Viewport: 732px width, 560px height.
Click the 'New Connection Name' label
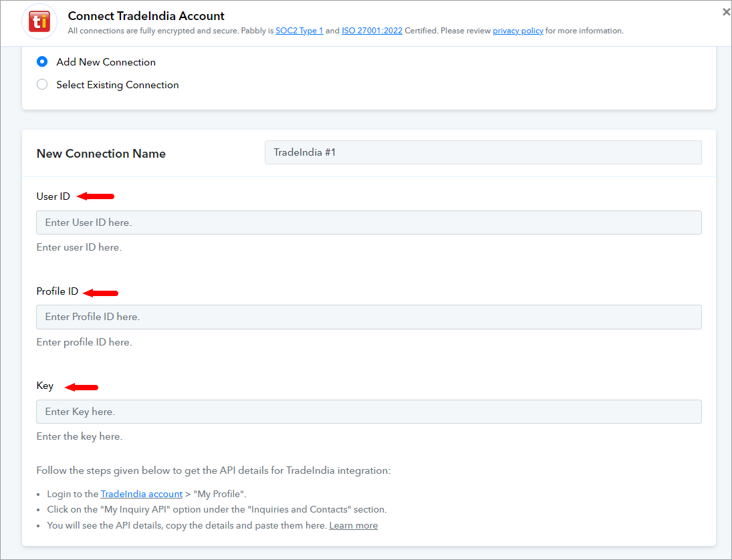pos(101,154)
